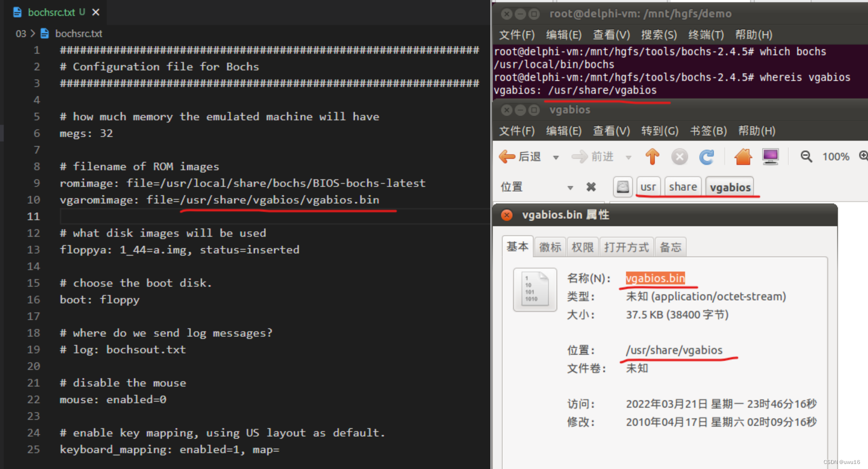868x469 pixels.
Task: Select the bochsrc.txt editor tab
Action: tap(56, 12)
